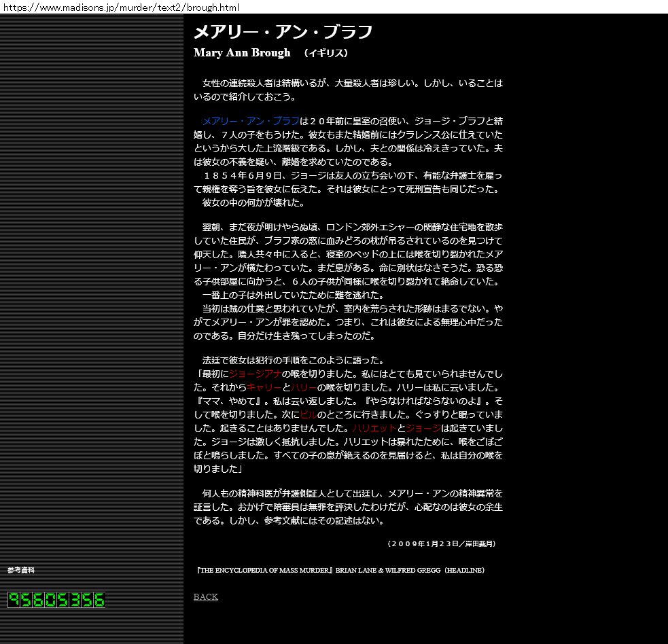Click the paragraph starting 何人もの精神科医
The width and height of the screenshot is (668, 644).
click(348, 507)
